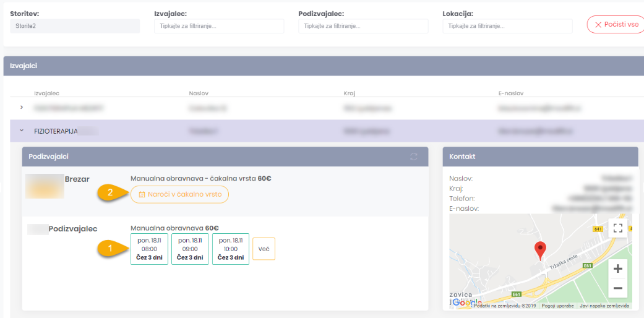This screenshot has width=644, height=318.
Task: Click Naroči v čakalno vrsto button
Action: (x=179, y=194)
